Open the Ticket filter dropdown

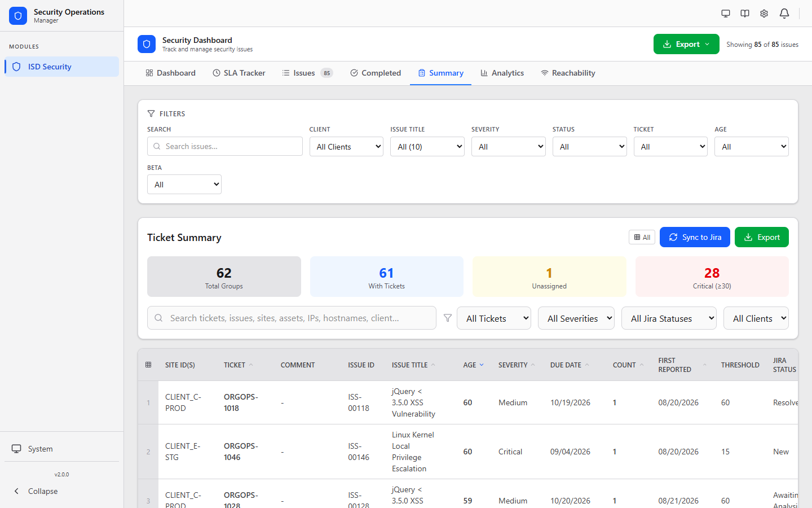670,147
